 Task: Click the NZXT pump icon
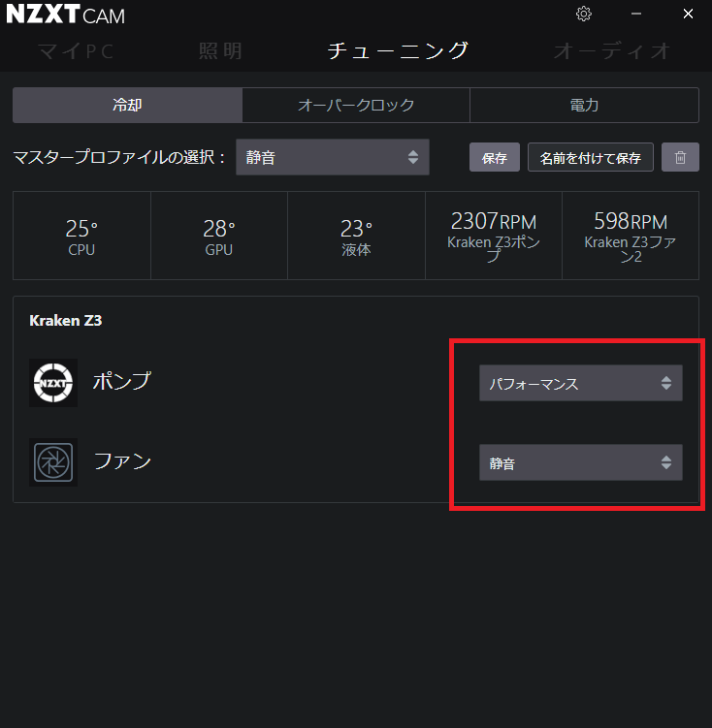53,383
